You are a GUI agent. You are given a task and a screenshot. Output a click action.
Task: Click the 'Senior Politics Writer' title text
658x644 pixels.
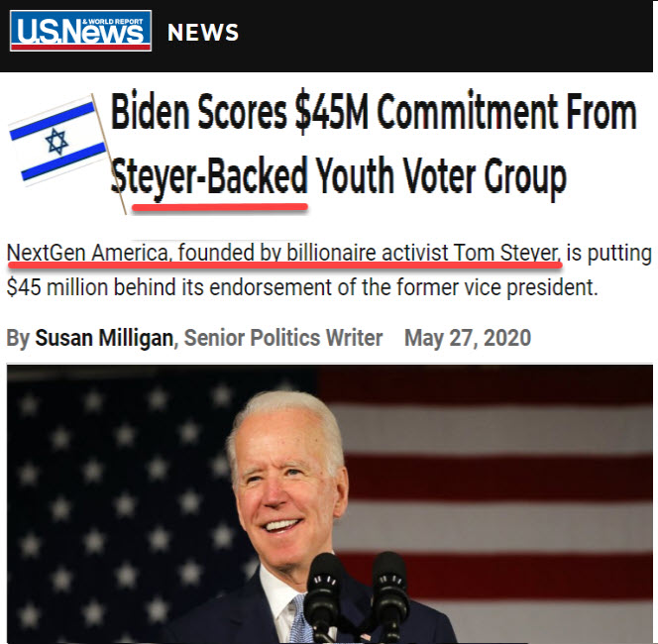click(x=283, y=338)
